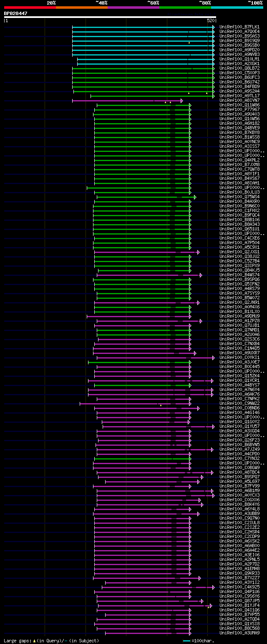Select the UniRef100_B8B106 label
The image size is (267, 644).
point(239,220)
